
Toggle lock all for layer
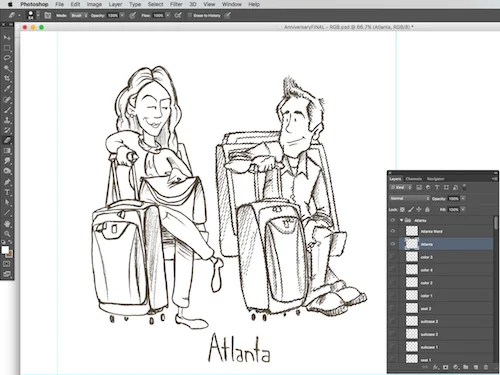[x=427, y=209]
